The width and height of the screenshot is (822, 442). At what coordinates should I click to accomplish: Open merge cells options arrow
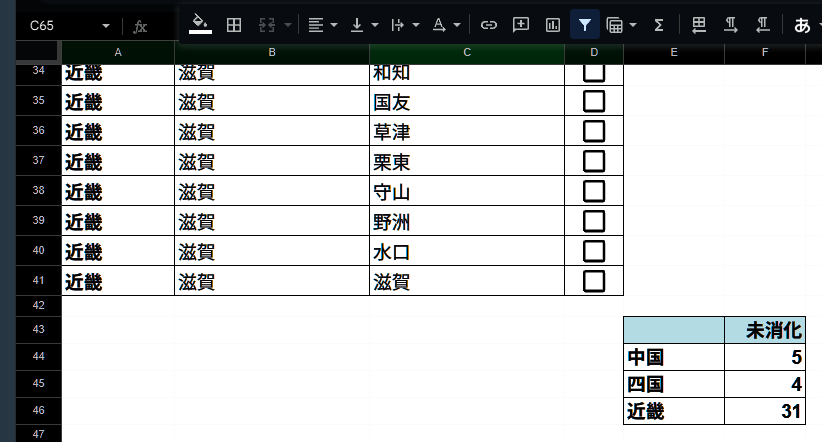(288, 25)
